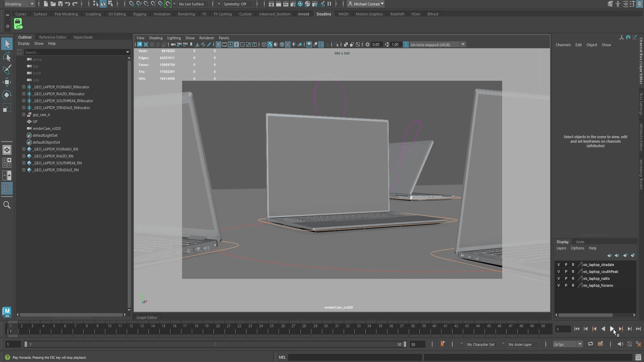The height and width of the screenshot is (362, 644).
Task: Toggle the P playback flag on vis_laptop_rialto
Action: [566, 279]
